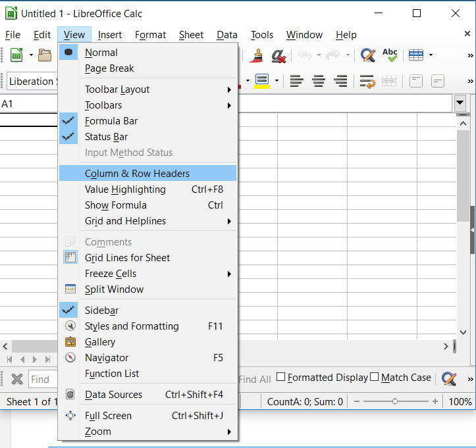This screenshot has height=448, width=476.
Task: Click the Undo arrow icon
Action: click(x=304, y=55)
